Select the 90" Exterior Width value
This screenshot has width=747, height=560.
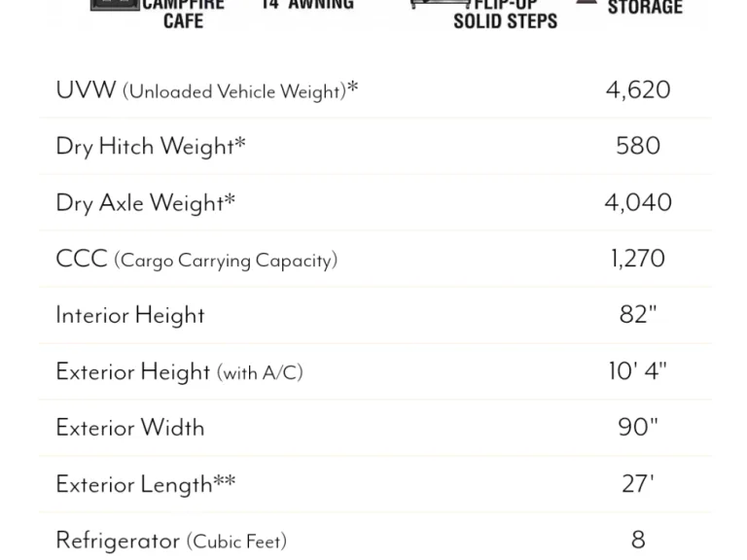point(638,427)
